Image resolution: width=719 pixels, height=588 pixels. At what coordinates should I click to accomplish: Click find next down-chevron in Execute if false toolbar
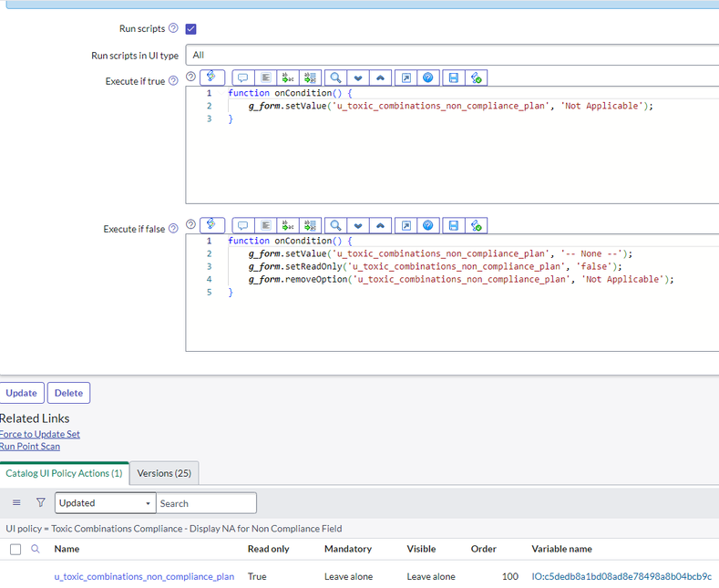tap(358, 226)
